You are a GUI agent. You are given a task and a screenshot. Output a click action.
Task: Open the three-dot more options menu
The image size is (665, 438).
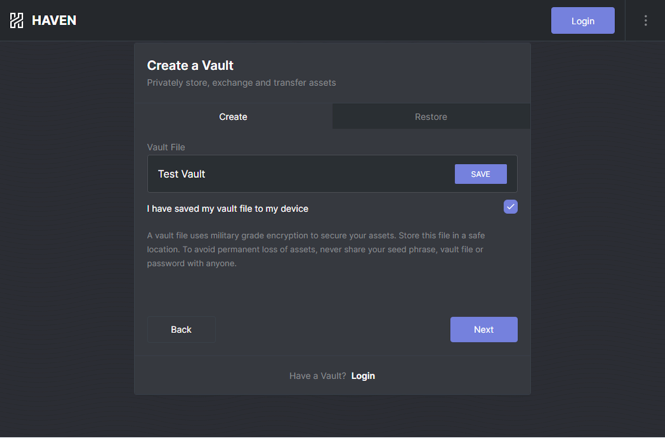click(x=645, y=20)
